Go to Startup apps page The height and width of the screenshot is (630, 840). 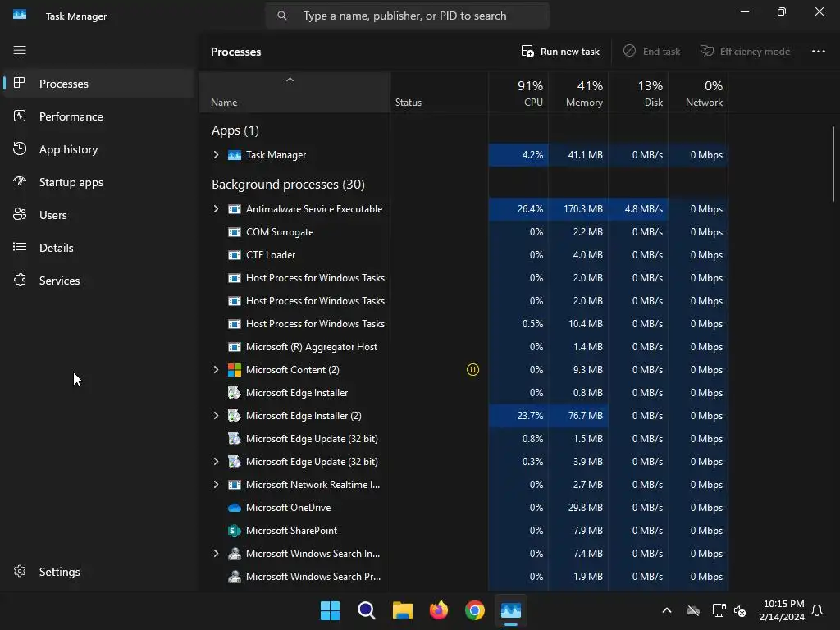[x=98, y=182]
